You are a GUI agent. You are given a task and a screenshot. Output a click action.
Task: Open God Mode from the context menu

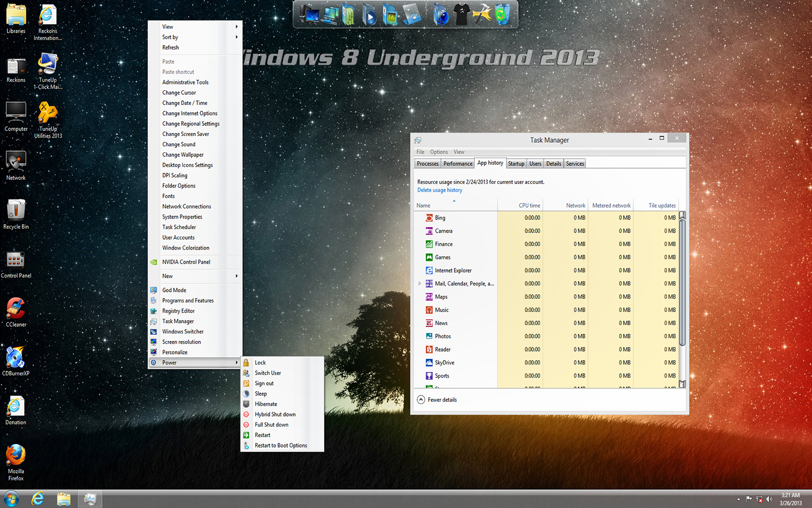[195, 290]
